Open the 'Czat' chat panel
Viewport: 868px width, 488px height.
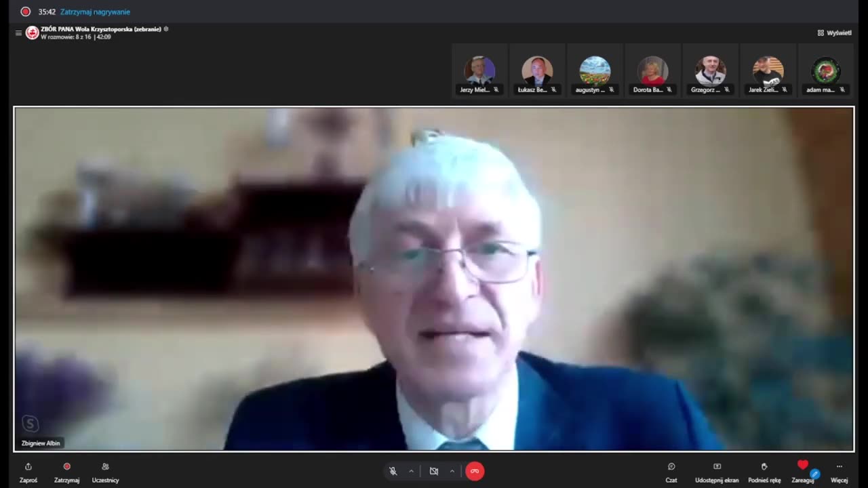coord(671,472)
